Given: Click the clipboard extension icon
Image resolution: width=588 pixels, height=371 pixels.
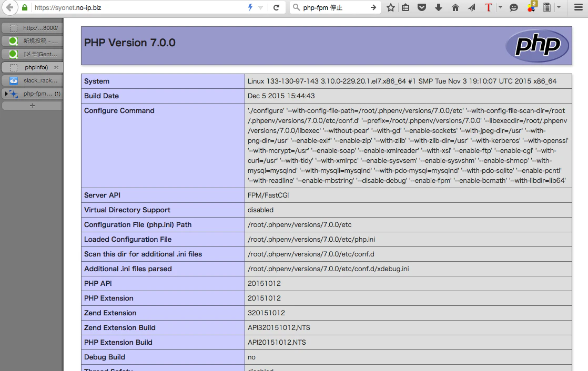Looking at the screenshot, I should click(547, 7).
